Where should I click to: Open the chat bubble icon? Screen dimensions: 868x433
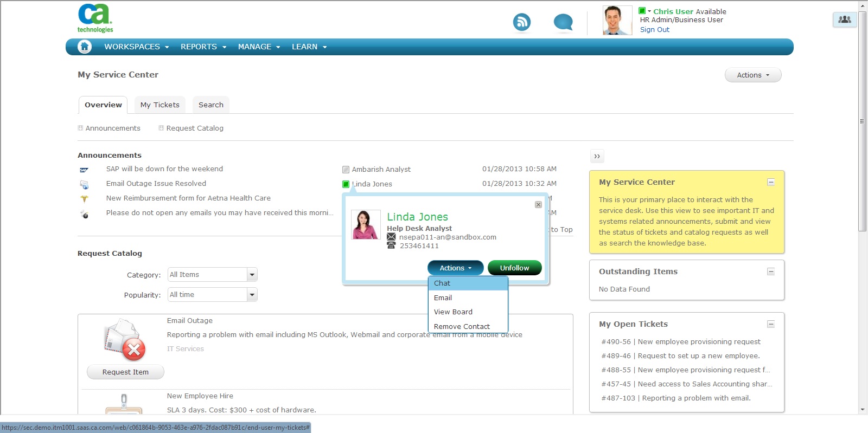563,22
